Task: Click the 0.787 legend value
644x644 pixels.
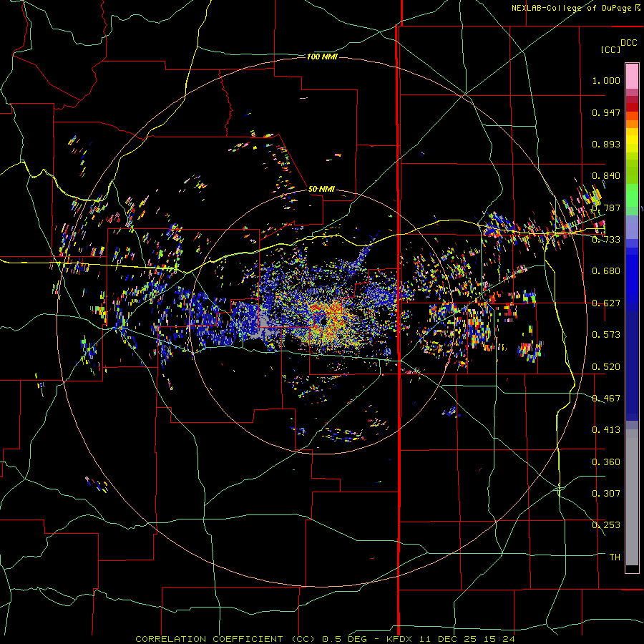Action: point(606,208)
